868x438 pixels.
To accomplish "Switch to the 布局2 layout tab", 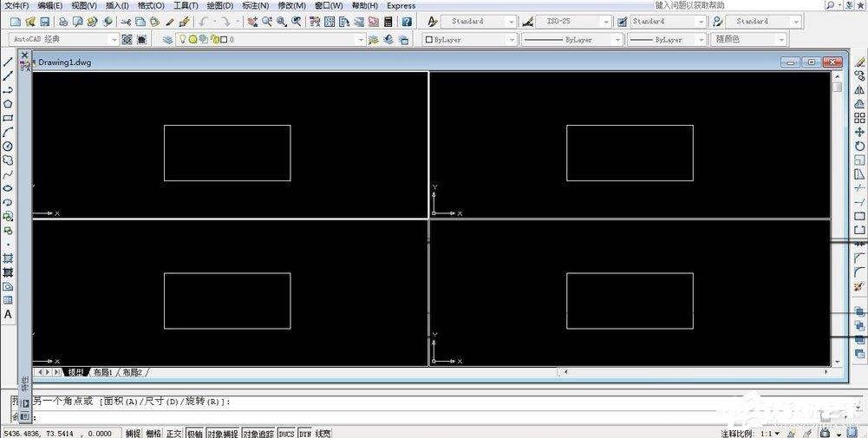I will tap(133, 373).
